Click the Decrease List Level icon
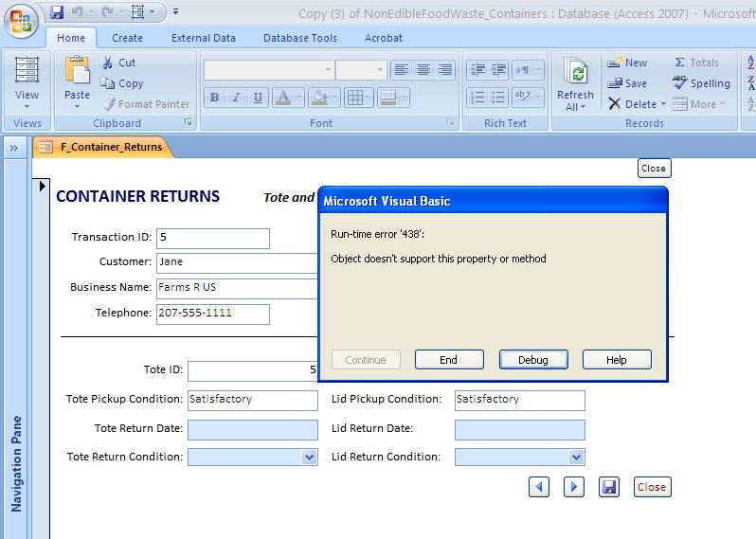The width and height of the screenshot is (756, 539). pyautogui.click(x=477, y=70)
